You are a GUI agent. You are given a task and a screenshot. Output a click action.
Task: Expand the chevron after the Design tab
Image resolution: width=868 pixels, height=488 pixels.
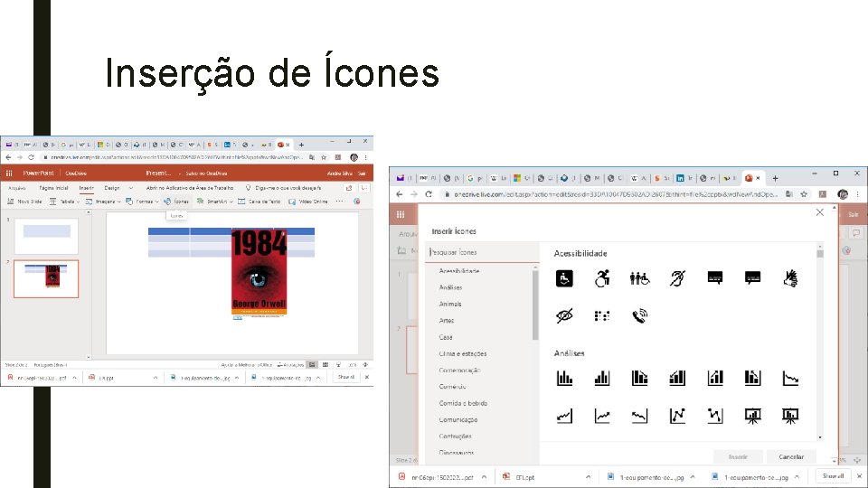point(130,188)
